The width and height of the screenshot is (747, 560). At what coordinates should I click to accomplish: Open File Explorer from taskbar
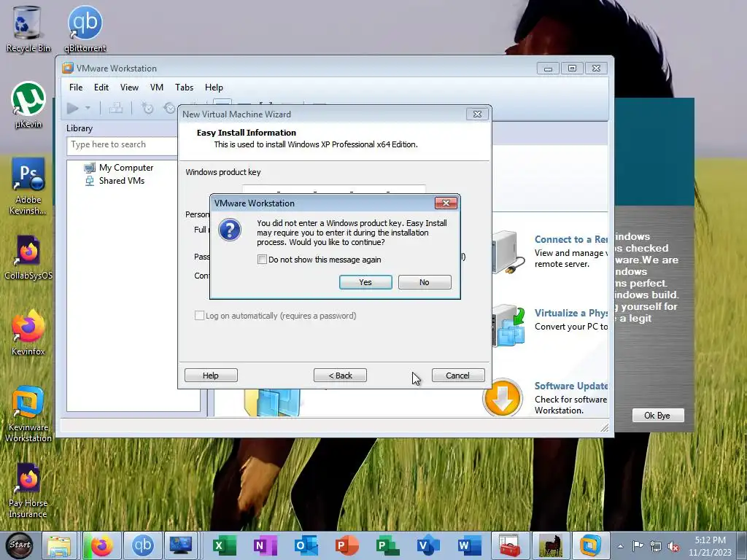click(59, 545)
